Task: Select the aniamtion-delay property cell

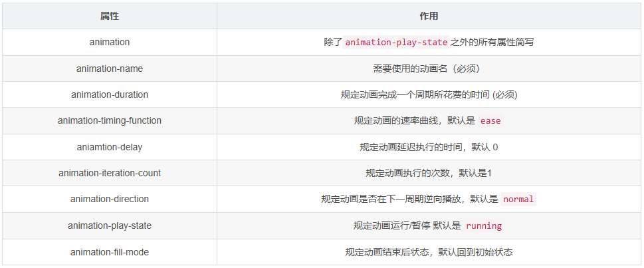Action: point(109,147)
